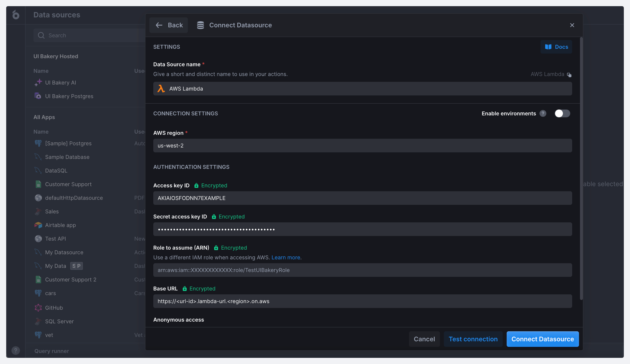Click the Data Source name input field
The height and width of the screenshot is (364, 630).
[x=363, y=89]
